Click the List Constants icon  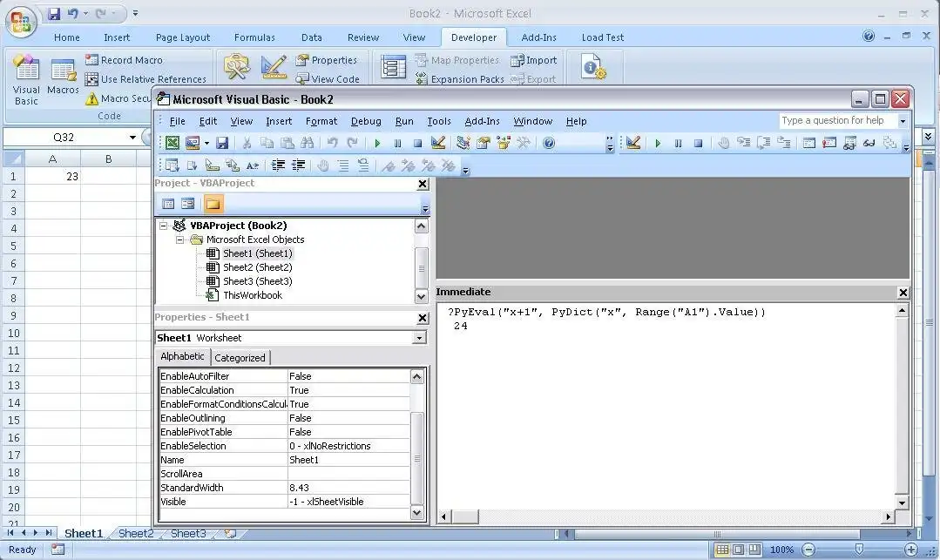(x=193, y=165)
